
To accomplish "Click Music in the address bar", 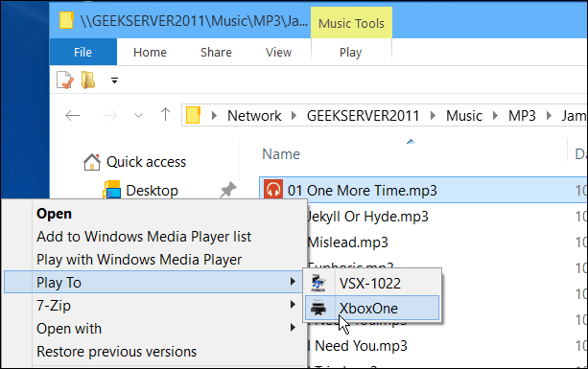I will pyautogui.click(x=464, y=116).
